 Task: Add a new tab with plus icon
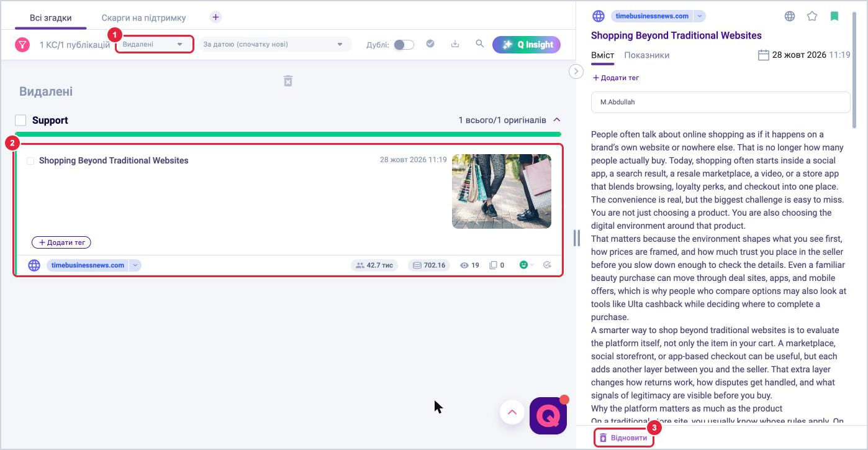[x=215, y=17]
